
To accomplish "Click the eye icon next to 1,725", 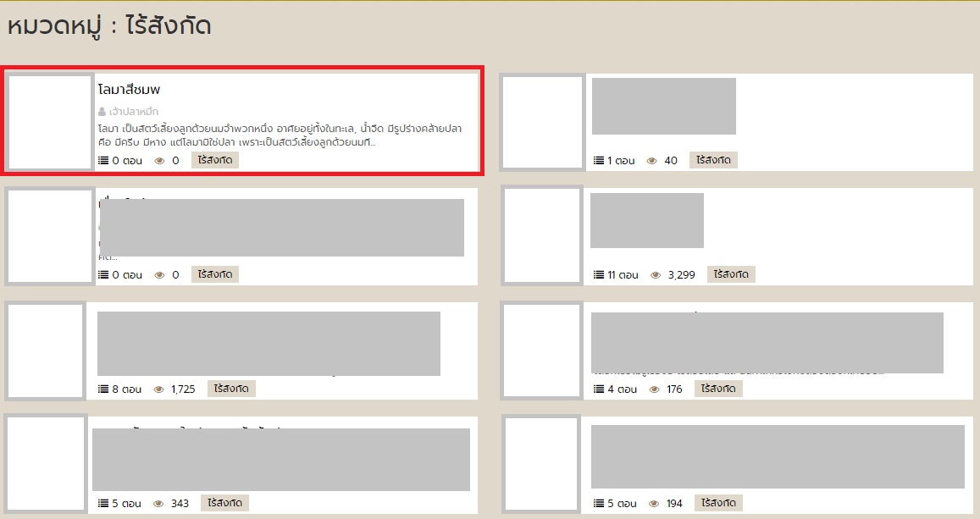I will click(x=159, y=389).
